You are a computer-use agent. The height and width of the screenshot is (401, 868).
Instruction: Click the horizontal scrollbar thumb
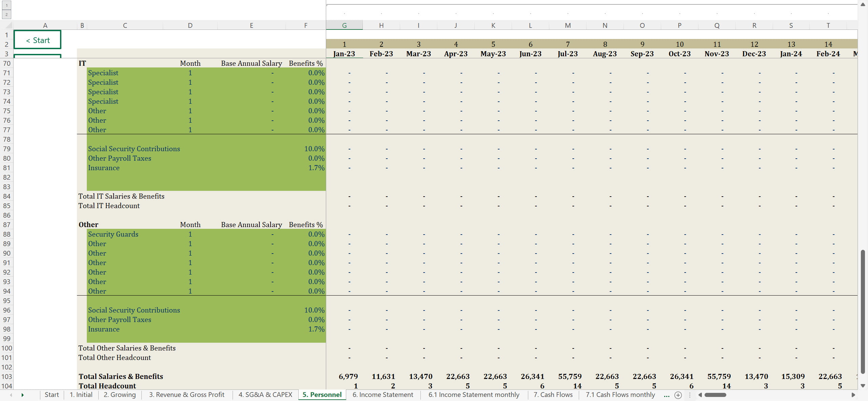(x=715, y=395)
